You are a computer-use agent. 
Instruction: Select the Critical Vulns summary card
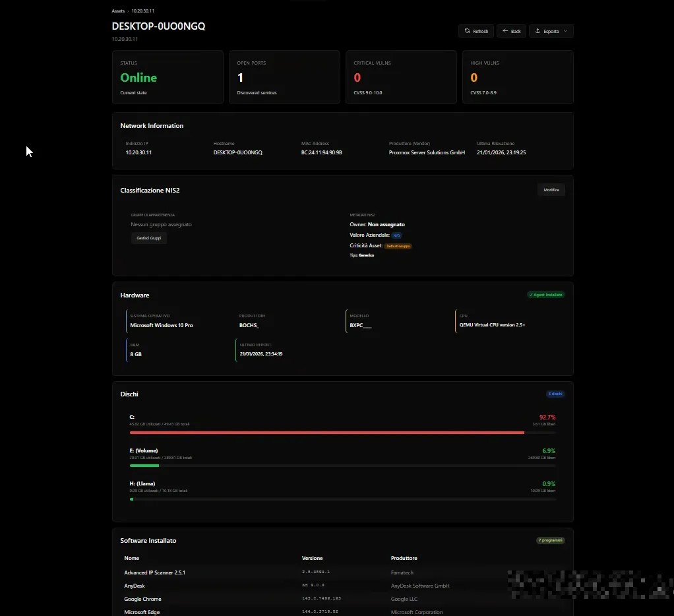coord(400,77)
